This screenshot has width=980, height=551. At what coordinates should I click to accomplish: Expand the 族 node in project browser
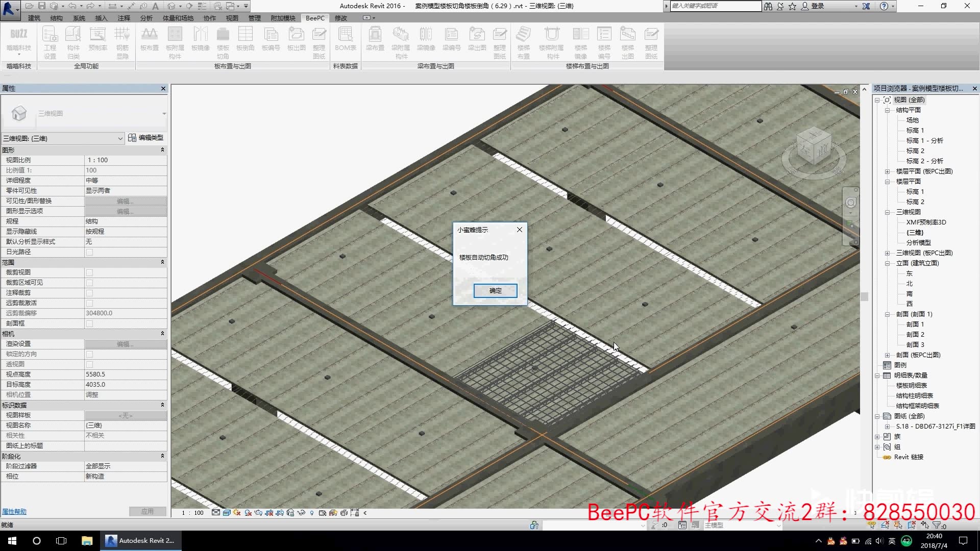click(x=877, y=437)
